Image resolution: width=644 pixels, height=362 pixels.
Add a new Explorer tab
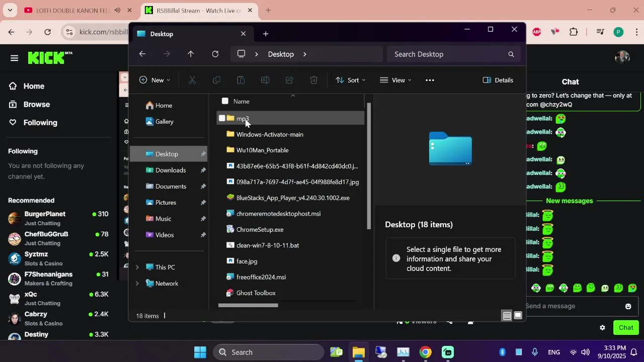(266, 34)
